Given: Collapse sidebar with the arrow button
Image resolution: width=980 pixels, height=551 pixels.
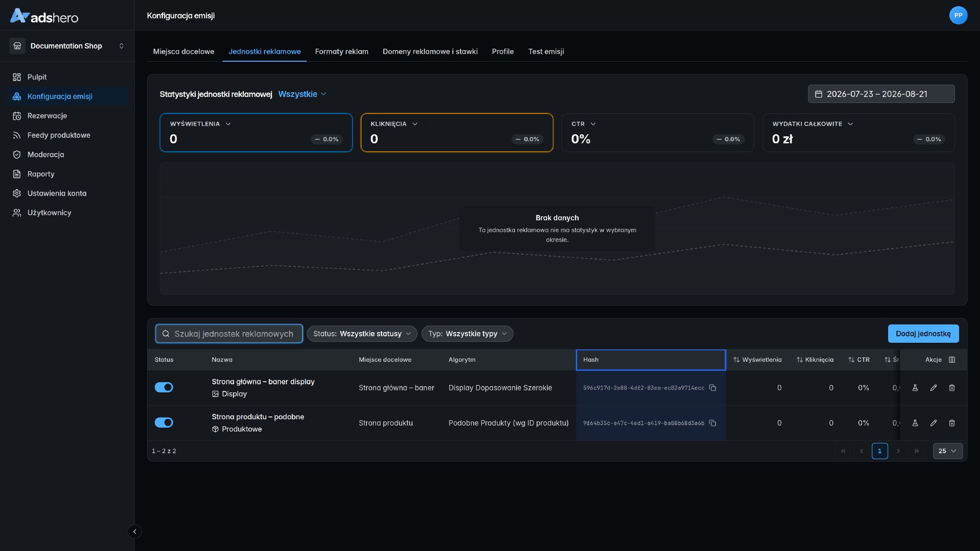Looking at the screenshot, I should (x=135, y=532).
